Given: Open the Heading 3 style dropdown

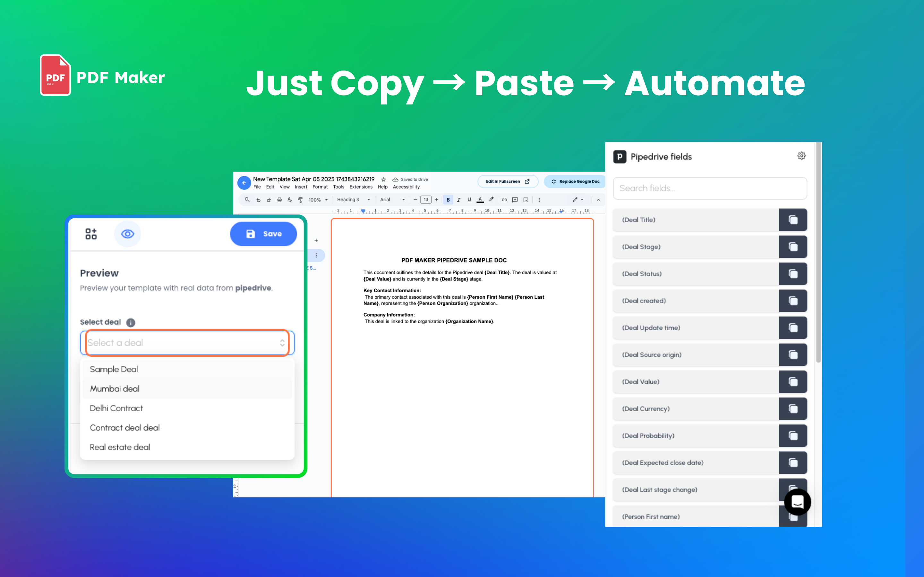Looking at the screenshot, I should (353, 200).
